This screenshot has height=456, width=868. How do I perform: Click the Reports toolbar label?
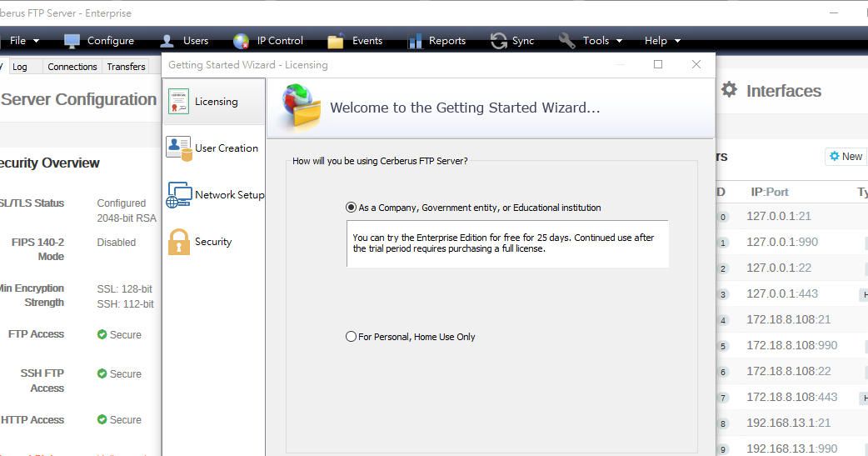pyautogui.click(x=447, y=41)
